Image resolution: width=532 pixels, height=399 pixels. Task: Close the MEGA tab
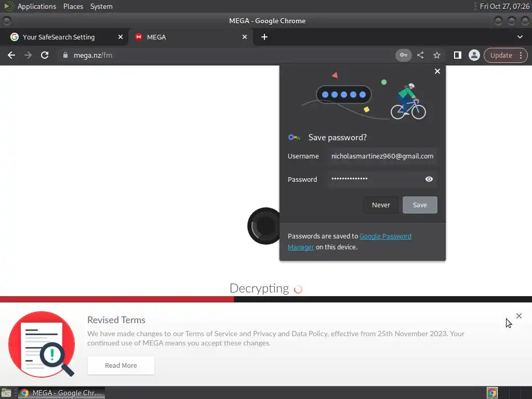click(x=245, y=37)
